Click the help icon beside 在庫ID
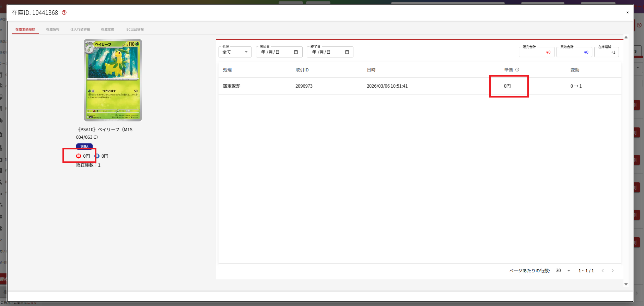Screen dimensions: 644x306 point(64,13)
